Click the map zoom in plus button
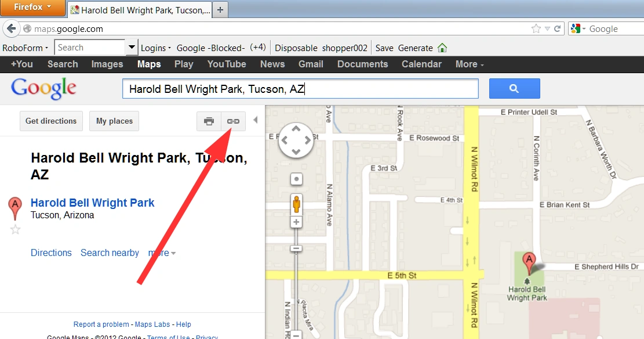 click(x=296, y=222)
